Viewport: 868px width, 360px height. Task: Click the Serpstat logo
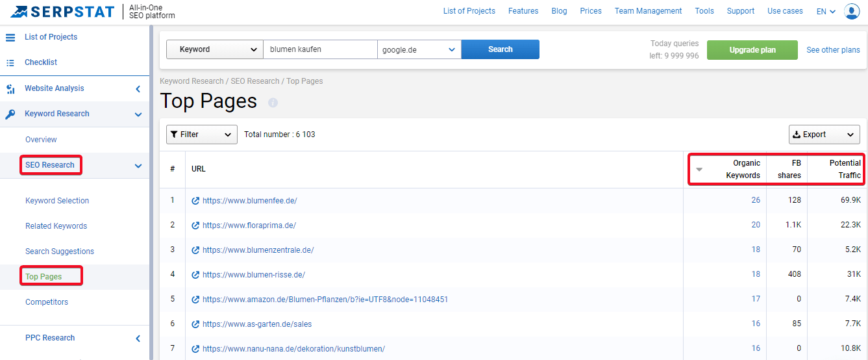click(x=63, y=11)
